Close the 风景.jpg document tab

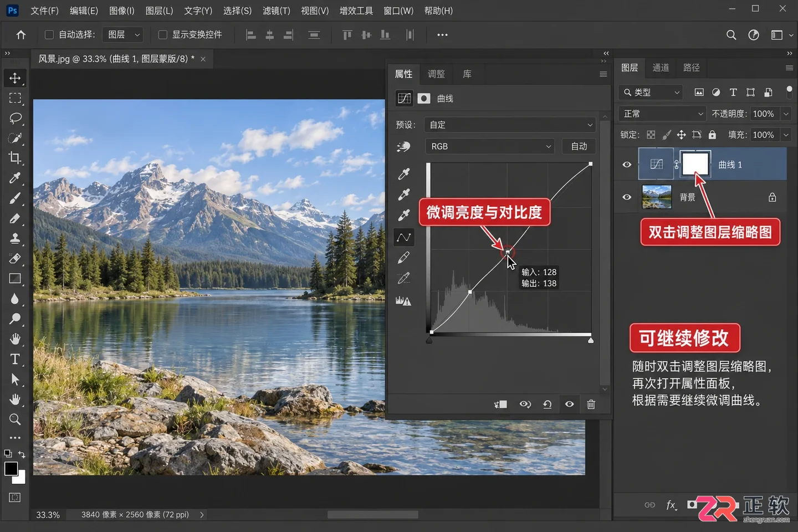(203, 59)
